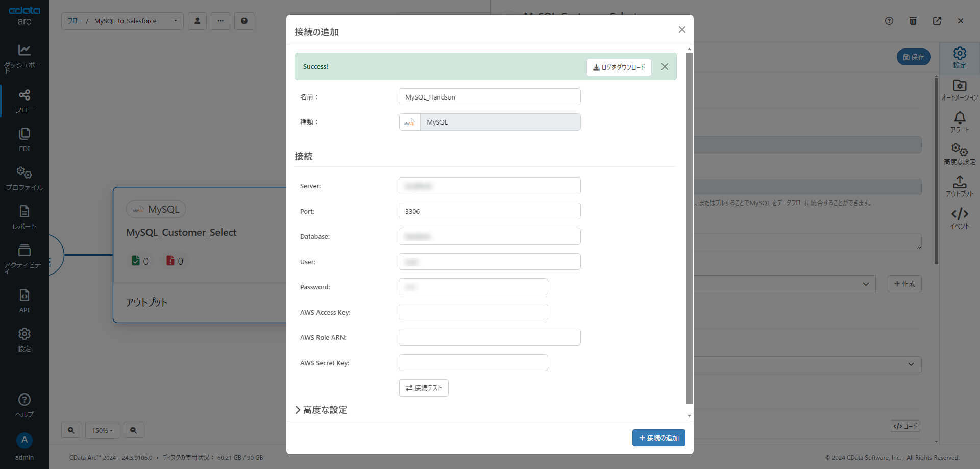
Task: Expand the Advanced Settings section in dialog
Action: pyautogui.click(x=321, y=410)
